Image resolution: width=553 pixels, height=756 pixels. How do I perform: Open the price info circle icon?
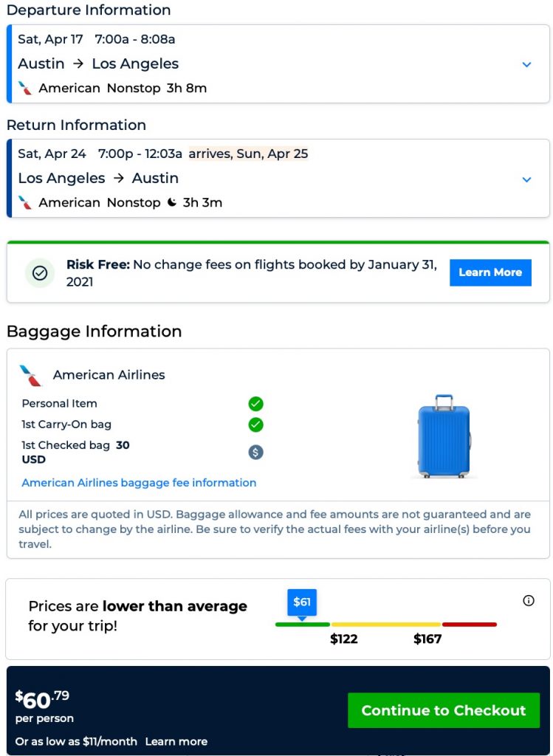(529, 601)
